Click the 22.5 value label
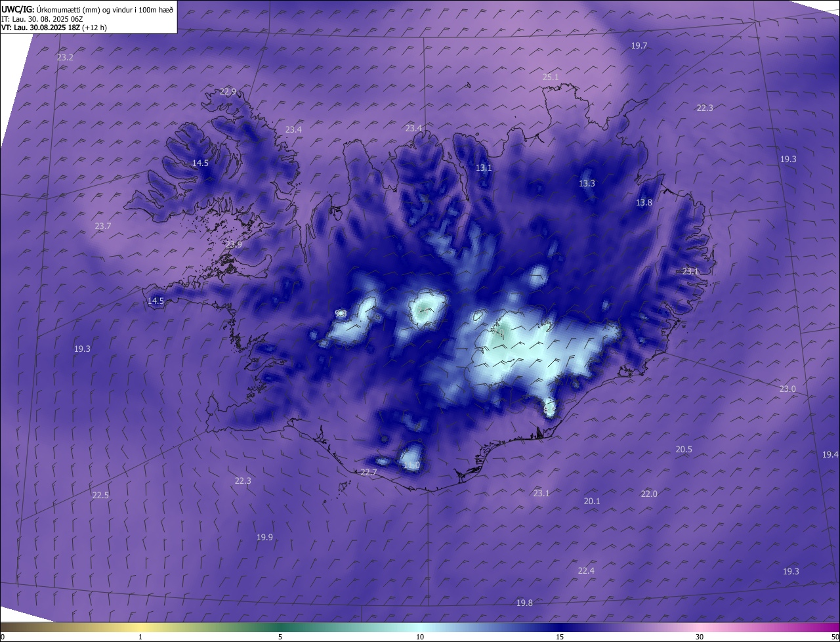The image size is (840, 642). click(100, 496)
